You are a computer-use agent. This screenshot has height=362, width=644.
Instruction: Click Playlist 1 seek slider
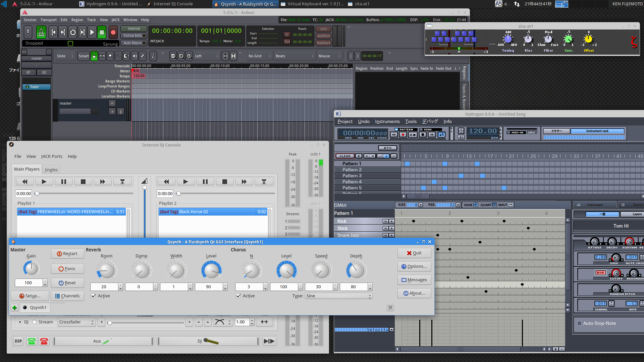pyautogui.click(x=84, y=193)
